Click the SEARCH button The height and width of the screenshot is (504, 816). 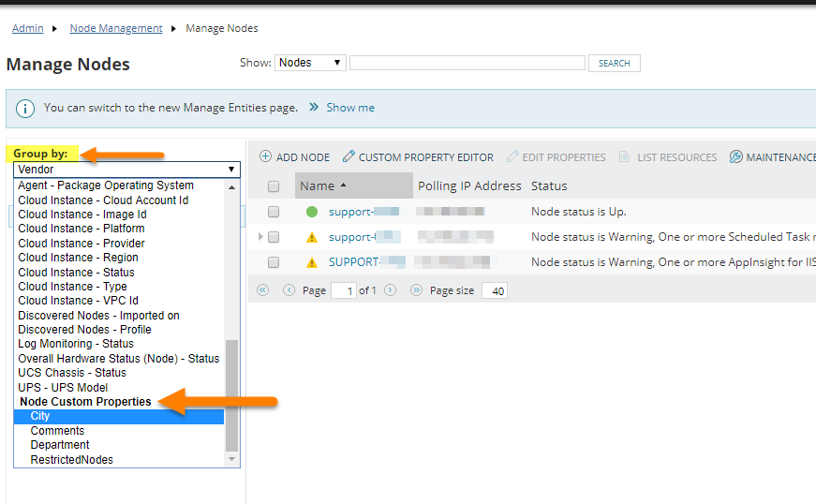click(x=614, y=63)
